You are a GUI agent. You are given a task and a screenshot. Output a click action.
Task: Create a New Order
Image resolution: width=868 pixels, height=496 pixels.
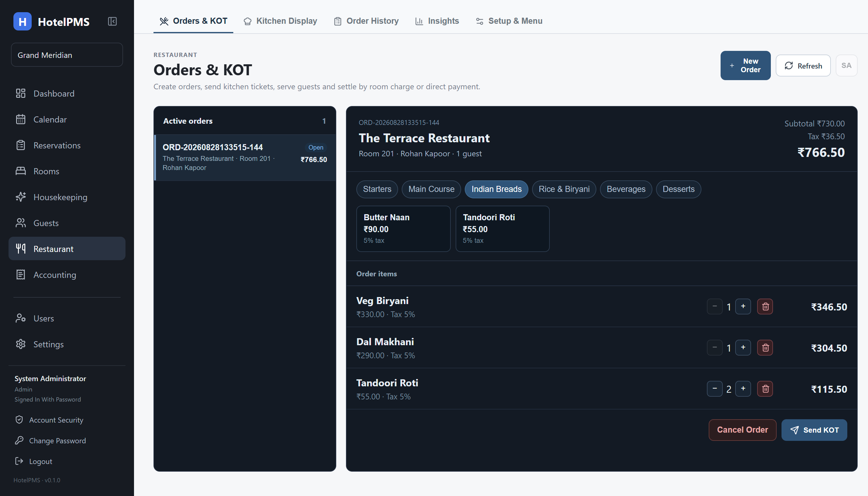click(745, 66)
